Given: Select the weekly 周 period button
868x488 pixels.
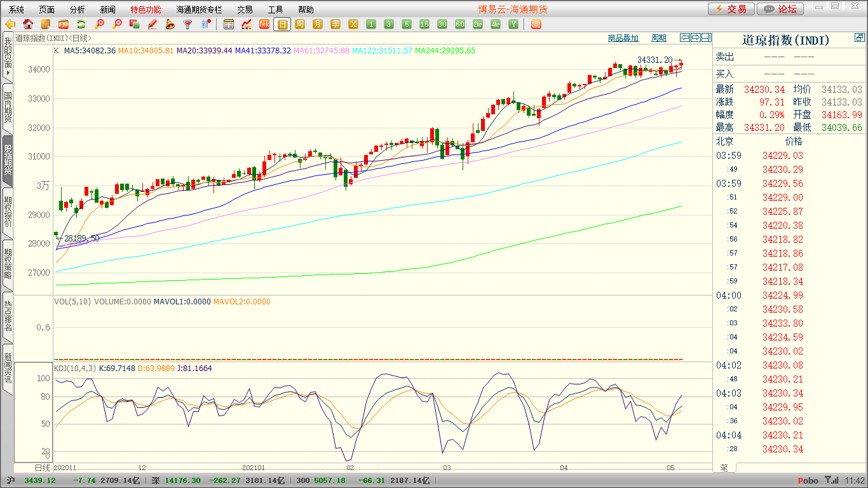Looking at the screenshot, I should tap(300, 24).
